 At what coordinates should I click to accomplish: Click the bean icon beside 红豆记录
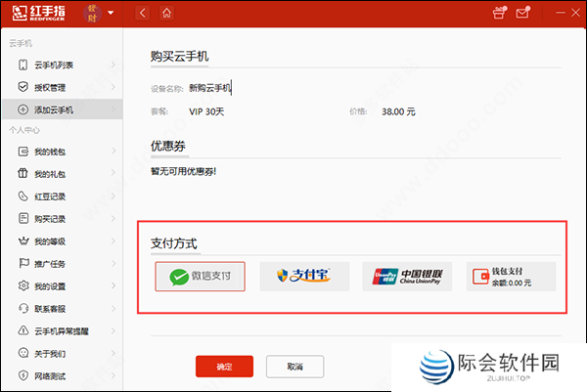23,196
